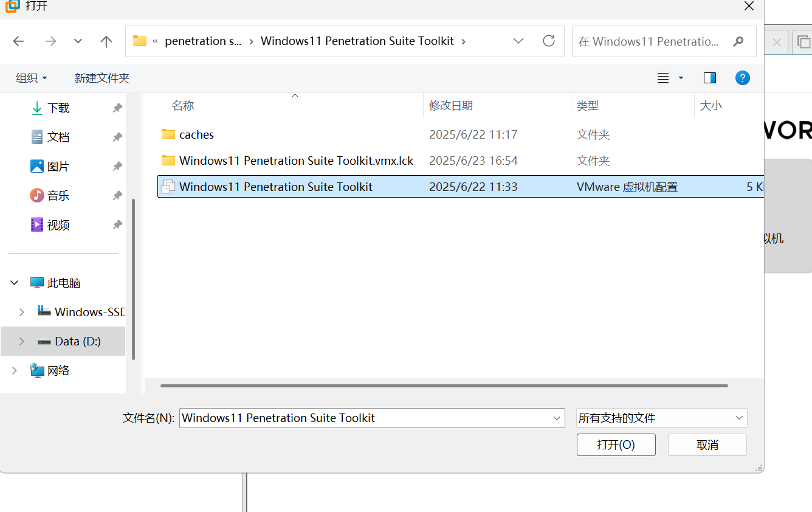
Task: Select 此电脑 in navigation pane
Action: (55, 283)
